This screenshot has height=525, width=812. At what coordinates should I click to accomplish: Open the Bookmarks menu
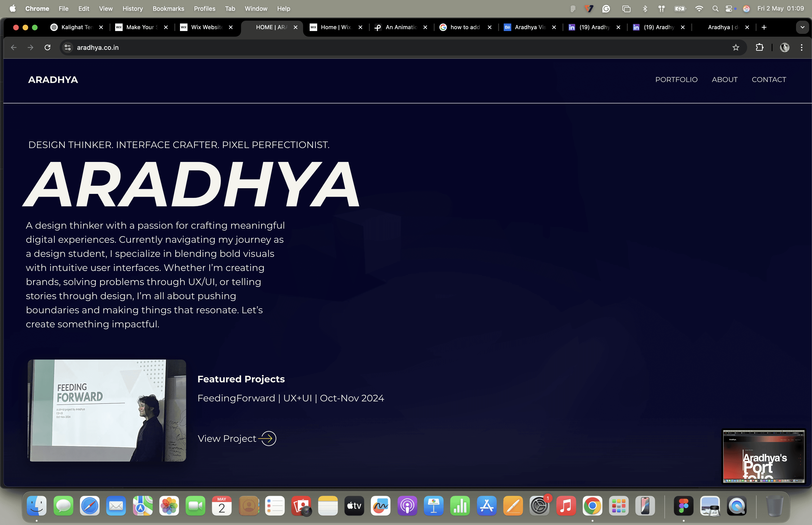point(168,8)
